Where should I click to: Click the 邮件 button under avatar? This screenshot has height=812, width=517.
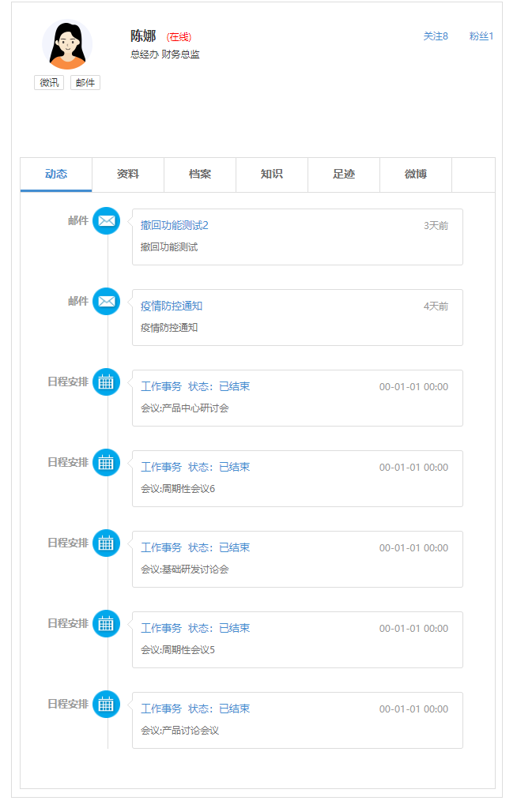pyautogui.click(x=85, y=83)
